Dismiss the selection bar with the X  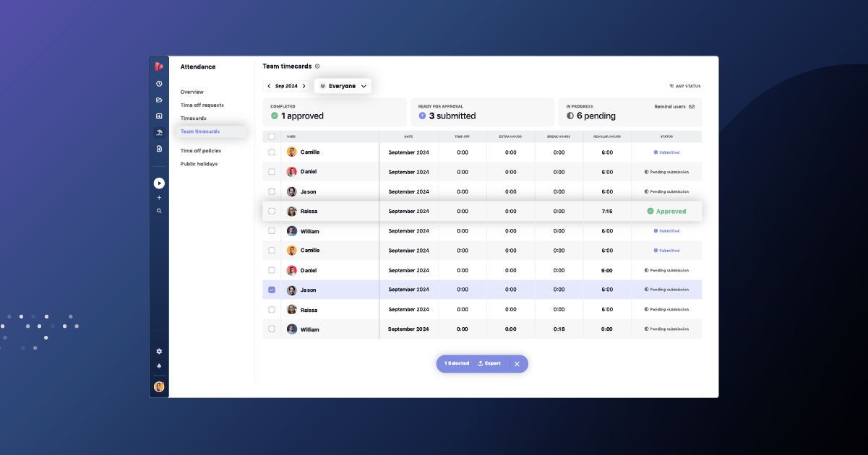(517, 364)
